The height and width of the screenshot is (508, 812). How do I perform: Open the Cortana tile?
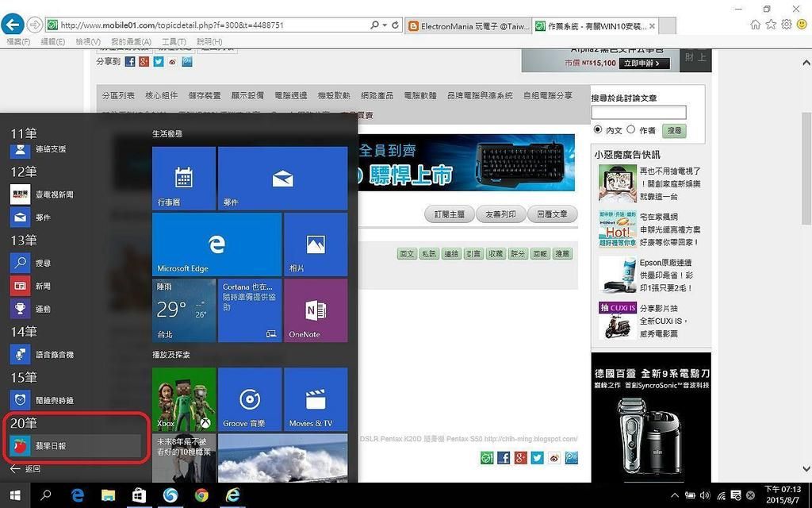[250, 310]
